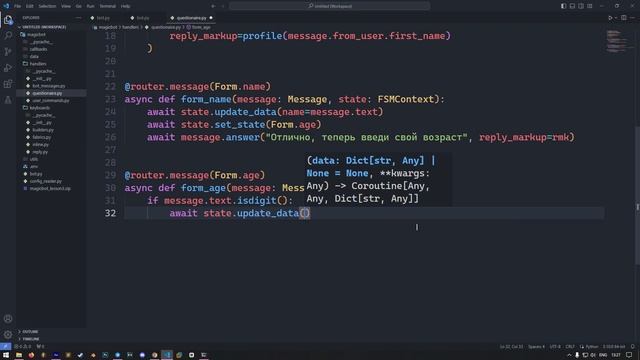
Task: Open editor More Actions ellipsis
Action: pos(633,18)
